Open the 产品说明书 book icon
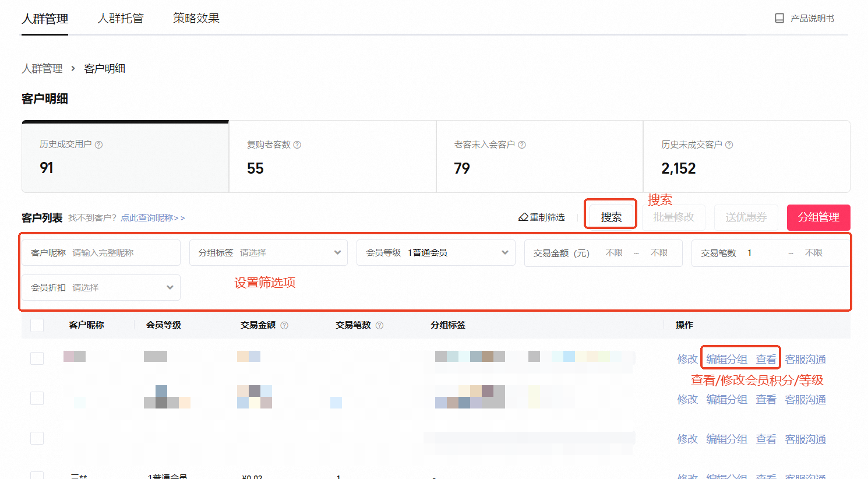This screenshot has height=479, width=868. coord(779,18)
